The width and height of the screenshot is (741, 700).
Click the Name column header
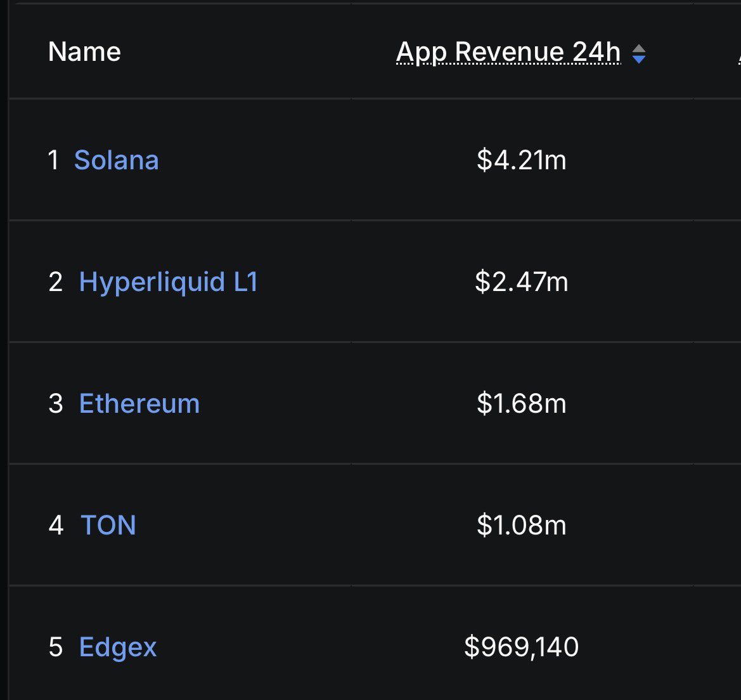point(84,52)
